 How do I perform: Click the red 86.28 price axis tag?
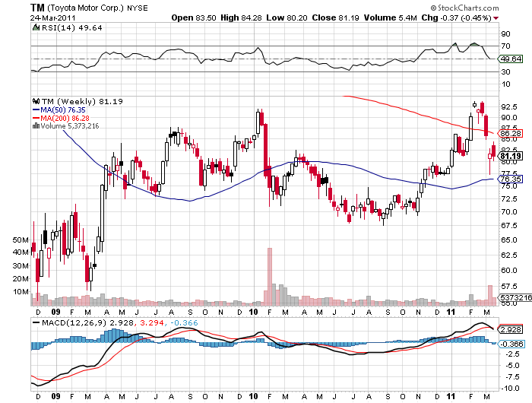[x=510, y=133]
